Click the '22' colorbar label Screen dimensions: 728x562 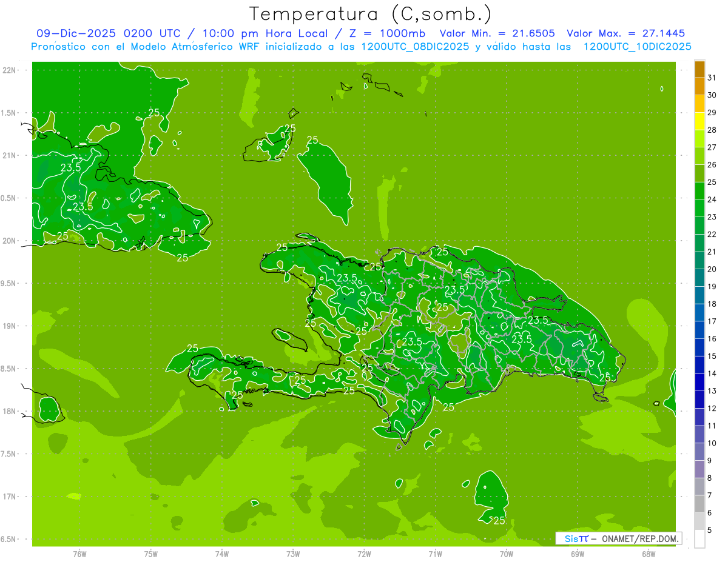click(712, 235)
